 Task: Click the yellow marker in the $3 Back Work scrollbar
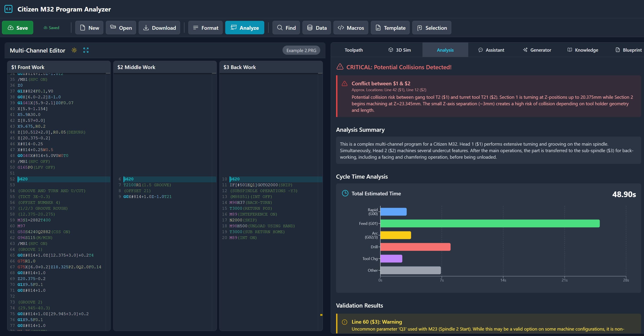click(x=321, y=315)
